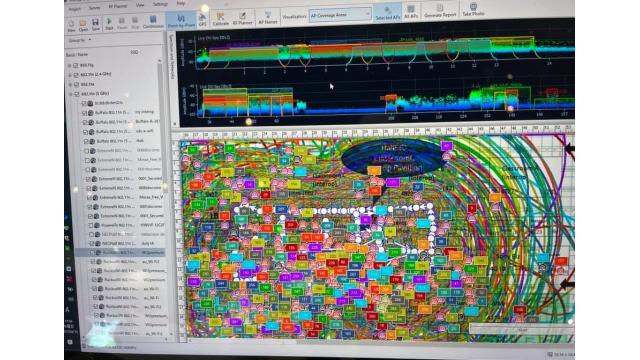Open the Settings menu
This screenshot has width=640, height=360.
coord(160,4)
